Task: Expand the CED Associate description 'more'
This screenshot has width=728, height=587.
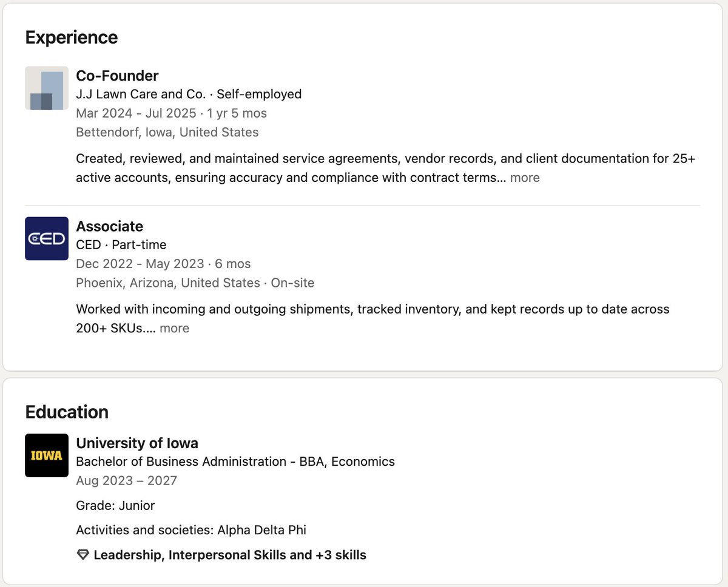Action: [x=175, y=328]
